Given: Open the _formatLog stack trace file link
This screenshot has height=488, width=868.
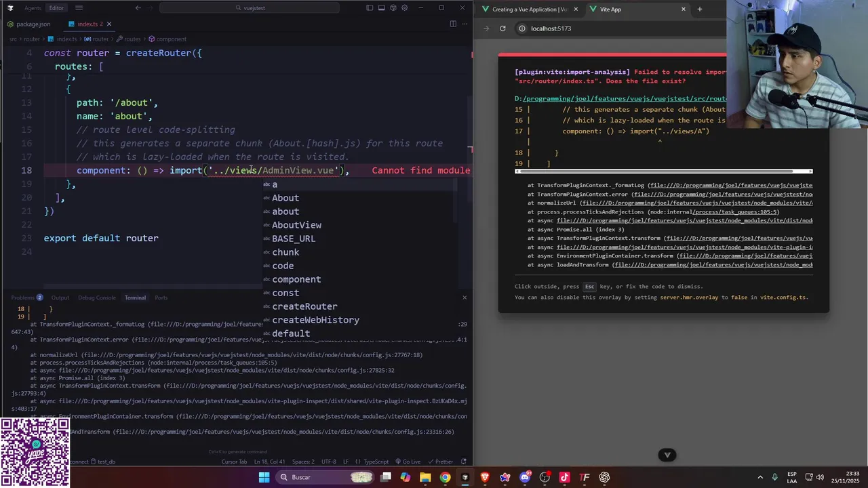Looking at the screenshot, I should point(730,185).
